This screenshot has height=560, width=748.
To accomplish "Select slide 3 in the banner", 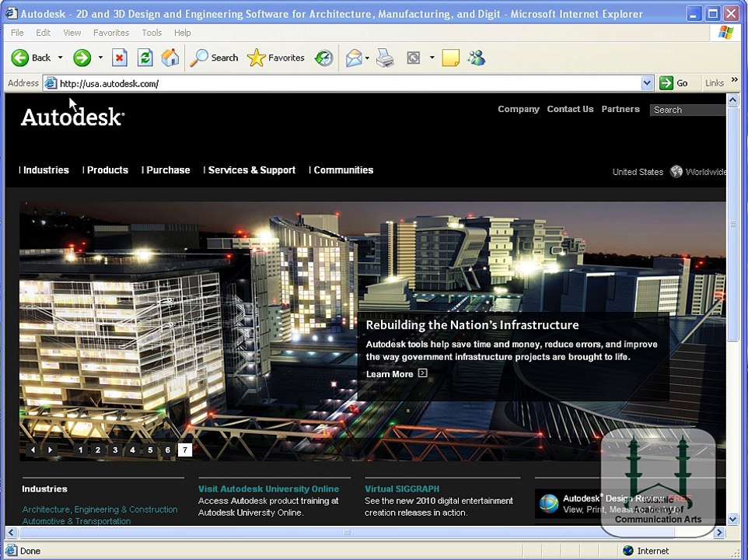I will click(x=115, y=450).
